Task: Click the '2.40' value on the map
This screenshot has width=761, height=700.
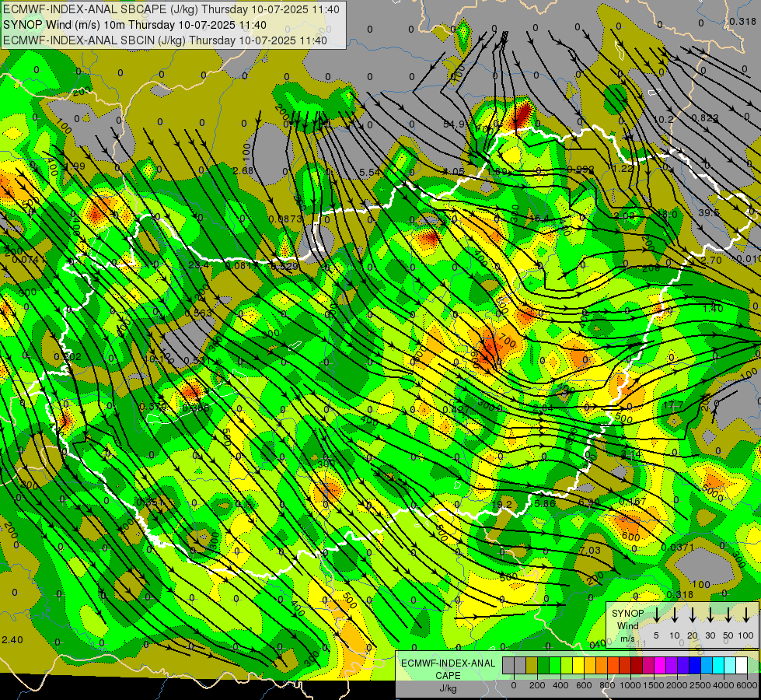Action: 12,640
